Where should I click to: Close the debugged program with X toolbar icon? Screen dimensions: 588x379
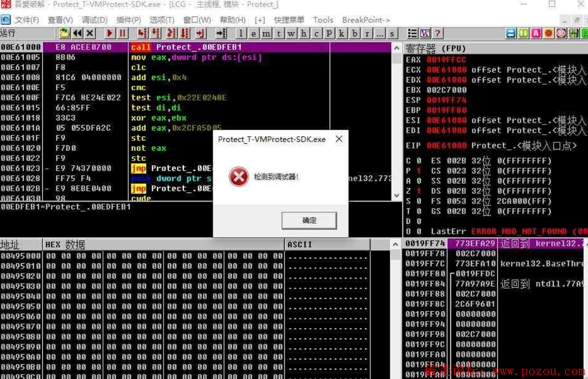pos(90,33)
